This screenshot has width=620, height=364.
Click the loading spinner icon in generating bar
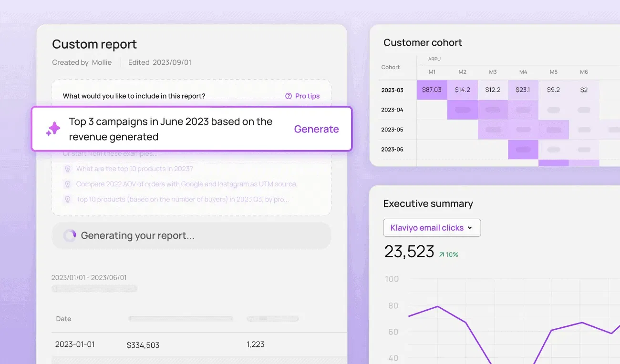click(x=70, y=236)
